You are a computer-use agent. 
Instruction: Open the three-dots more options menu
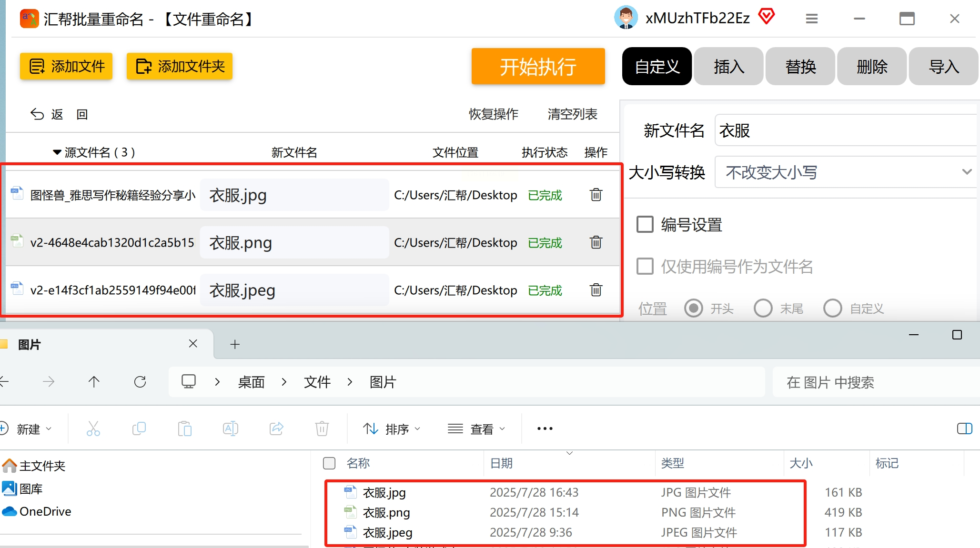coord(545,429)
